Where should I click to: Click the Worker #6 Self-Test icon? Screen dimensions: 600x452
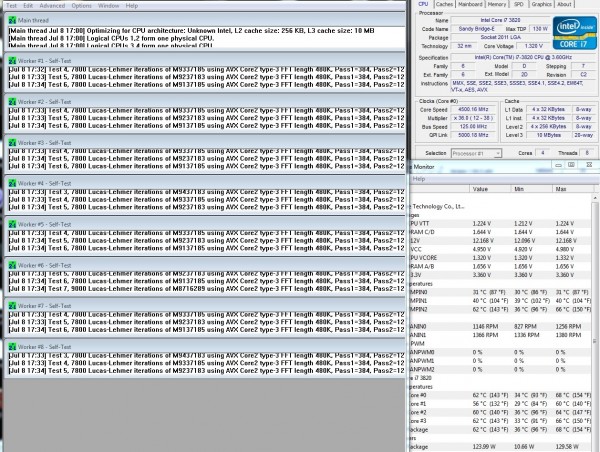12,265
